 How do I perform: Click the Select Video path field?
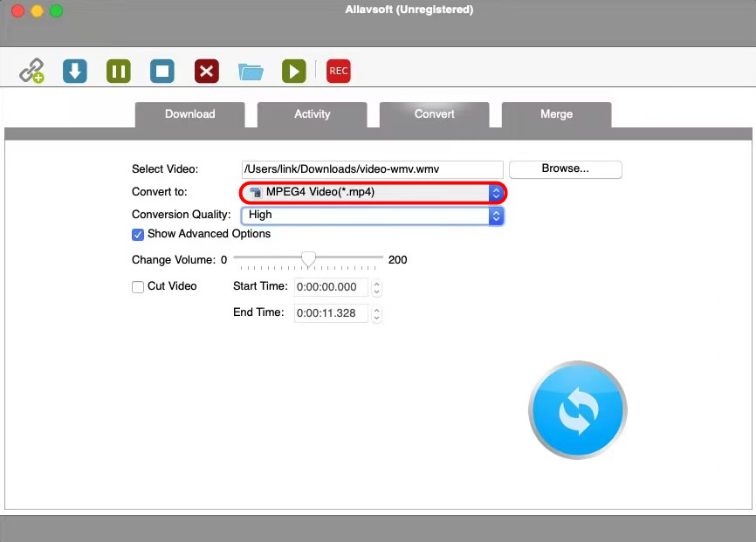pos(372,169)
